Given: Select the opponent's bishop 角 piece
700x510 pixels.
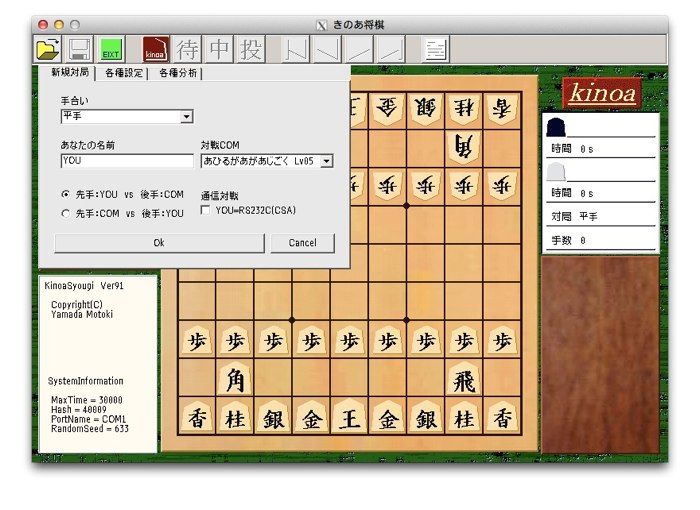Looking at the screenshot, I should pos(464,147).
